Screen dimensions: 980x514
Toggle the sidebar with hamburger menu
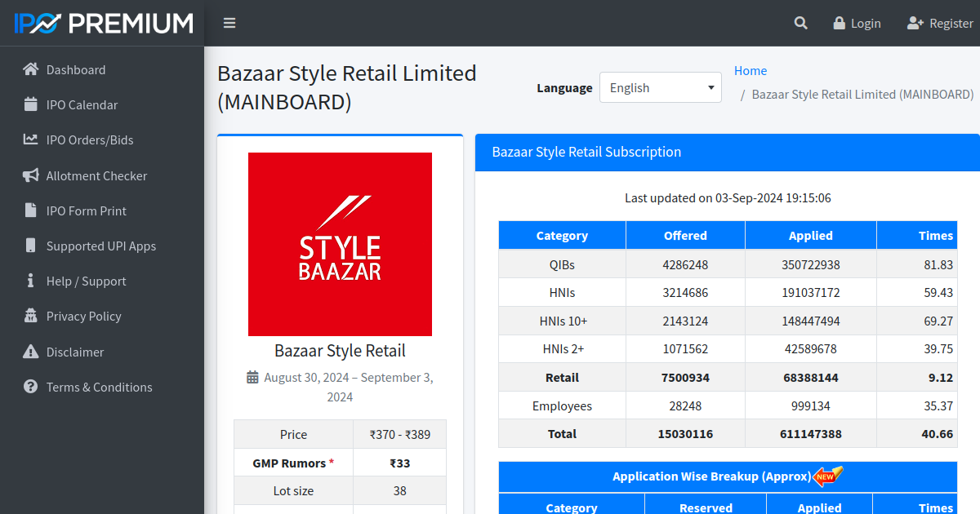tap(229, 23)
